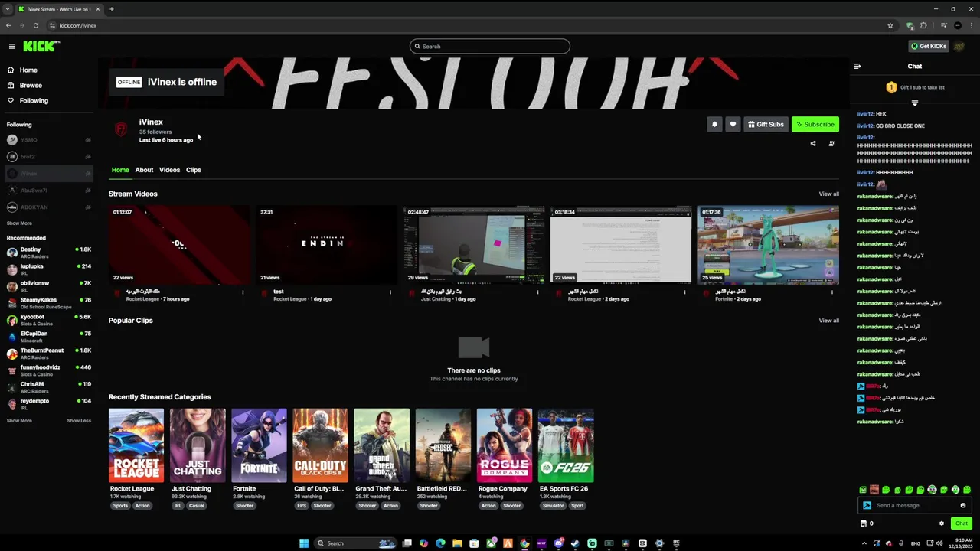Click the hammer chat identity badge
This screenshot has width=980, height=551.
point(867,505)
